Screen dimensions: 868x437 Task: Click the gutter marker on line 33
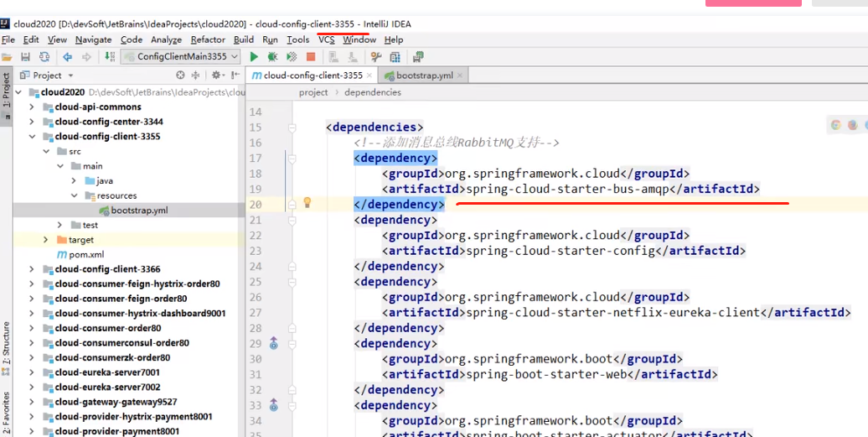point(273,405)
